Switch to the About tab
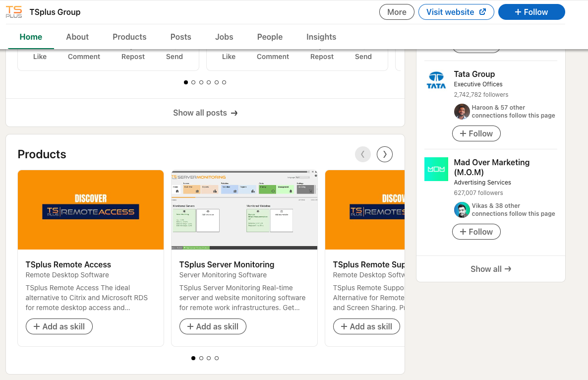Viewport: 588px width, 380px height. click(77, 37)
